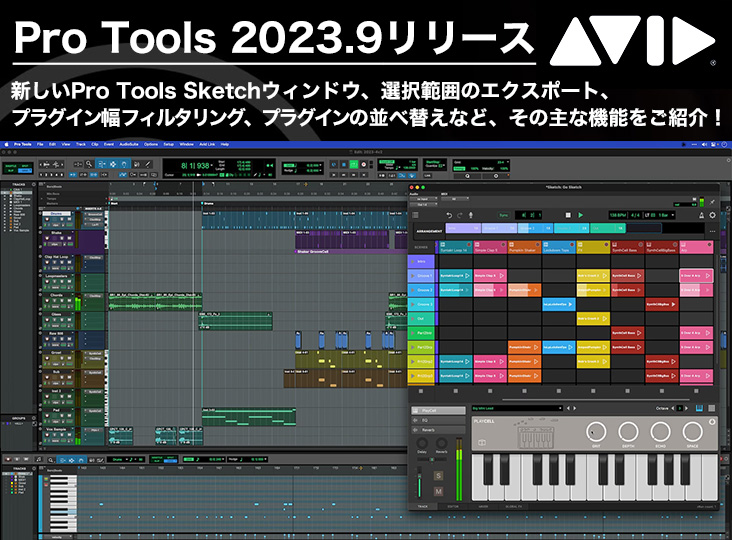Stop Sketch playback with square button
Image resolution: width=732 pixels, height=540 pixels.
tap(568, 215)
